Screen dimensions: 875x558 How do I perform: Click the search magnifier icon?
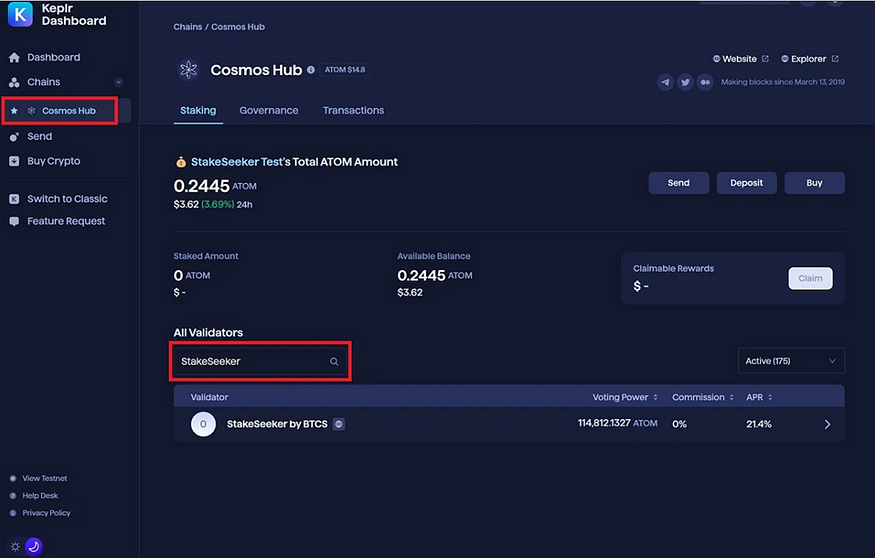[334, 362]
